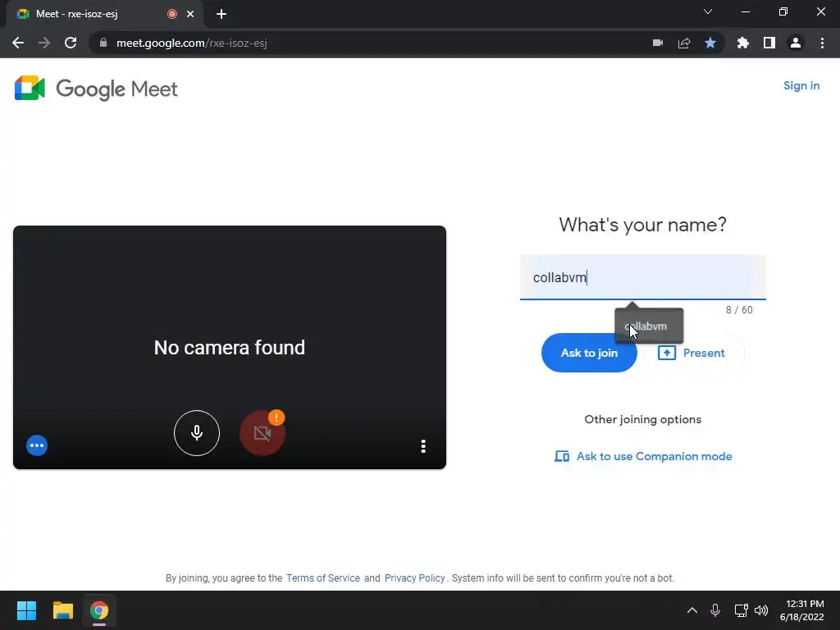Image resolution: width=840 pixels, height=630 pixels.
Task: Open the Windows Start menu
Action: pyautogui.click(x=26, y=610)
